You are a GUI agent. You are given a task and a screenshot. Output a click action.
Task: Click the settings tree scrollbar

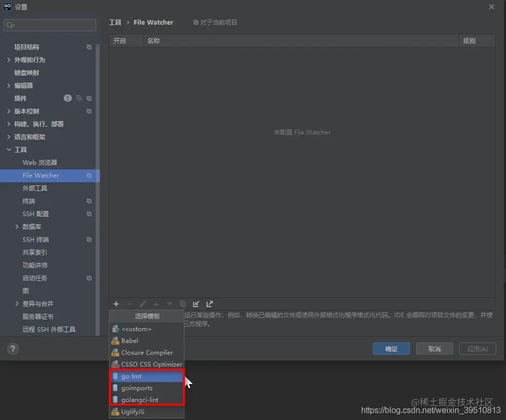click(x=98, y=190)
